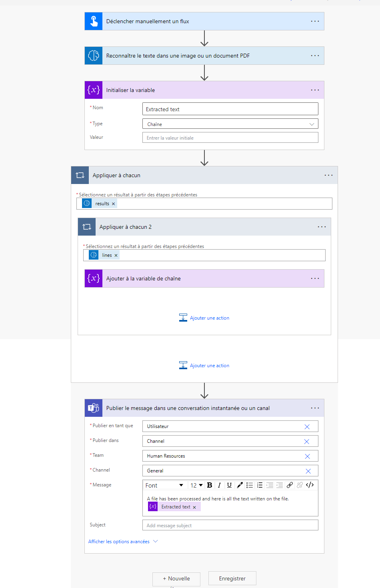Click the Appliquer à chacun 2 lines selection field

point(204,255)
